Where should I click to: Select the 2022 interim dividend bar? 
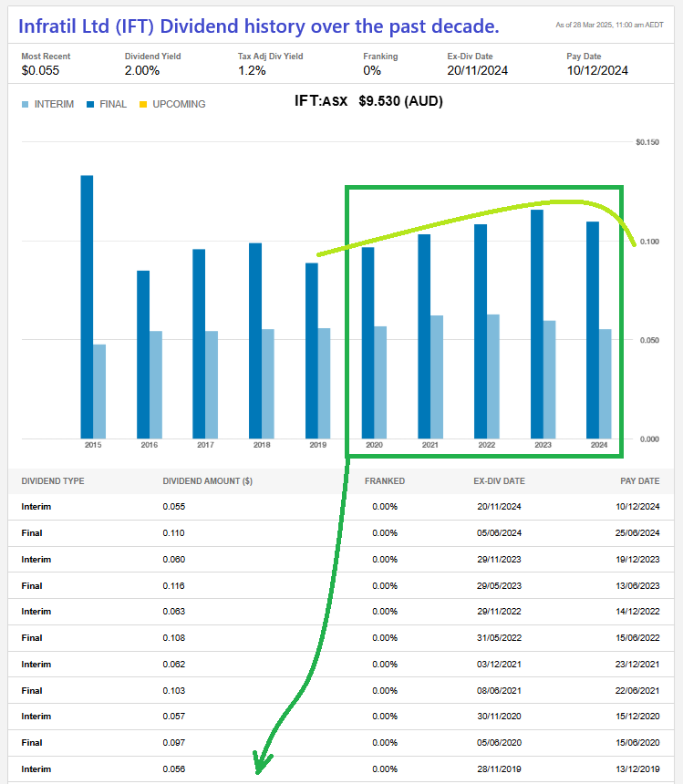tap(493, 376)
